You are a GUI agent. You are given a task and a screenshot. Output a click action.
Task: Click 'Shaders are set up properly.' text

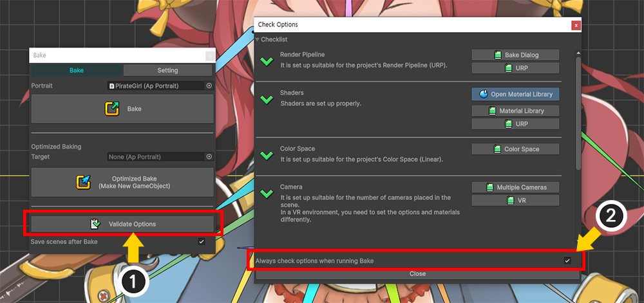pyautogui.click(x=321, y=104)
